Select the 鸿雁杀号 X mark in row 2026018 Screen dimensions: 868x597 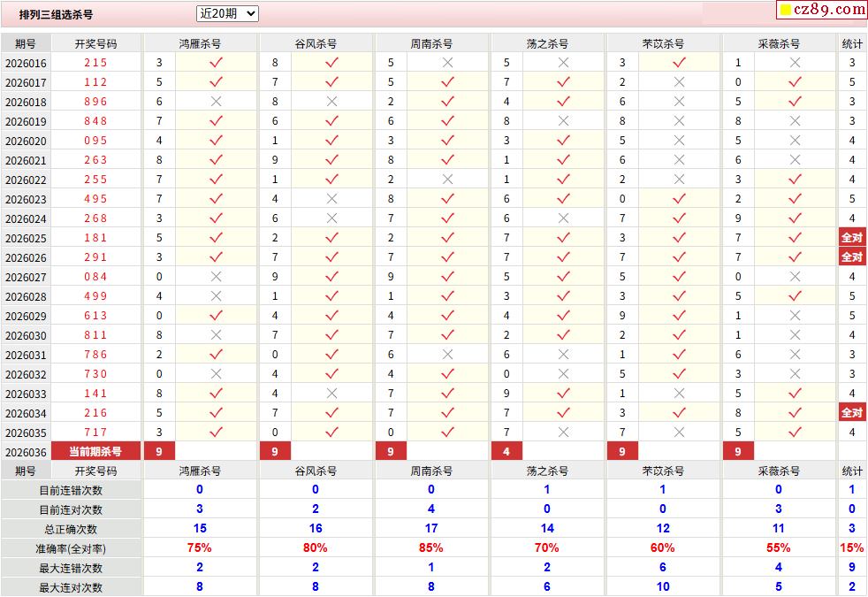tap(216, 102)
